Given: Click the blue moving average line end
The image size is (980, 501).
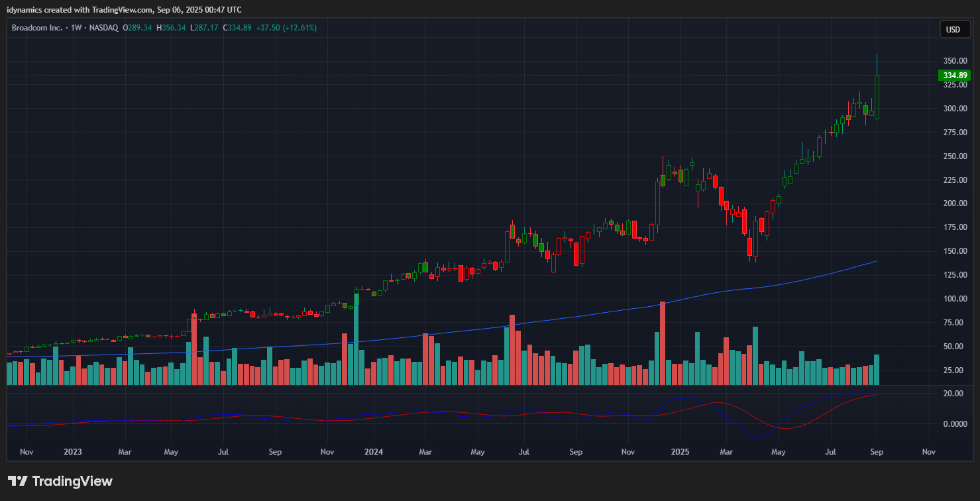Looking at the screenshot, I should (875, 261).
